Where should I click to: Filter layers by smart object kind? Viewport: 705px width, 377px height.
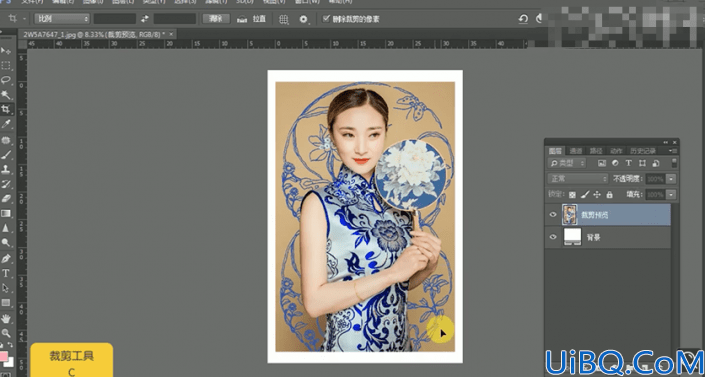tap(656, 163)
